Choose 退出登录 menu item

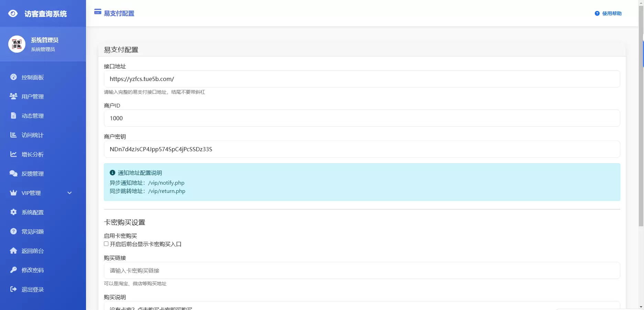(43, 289)
